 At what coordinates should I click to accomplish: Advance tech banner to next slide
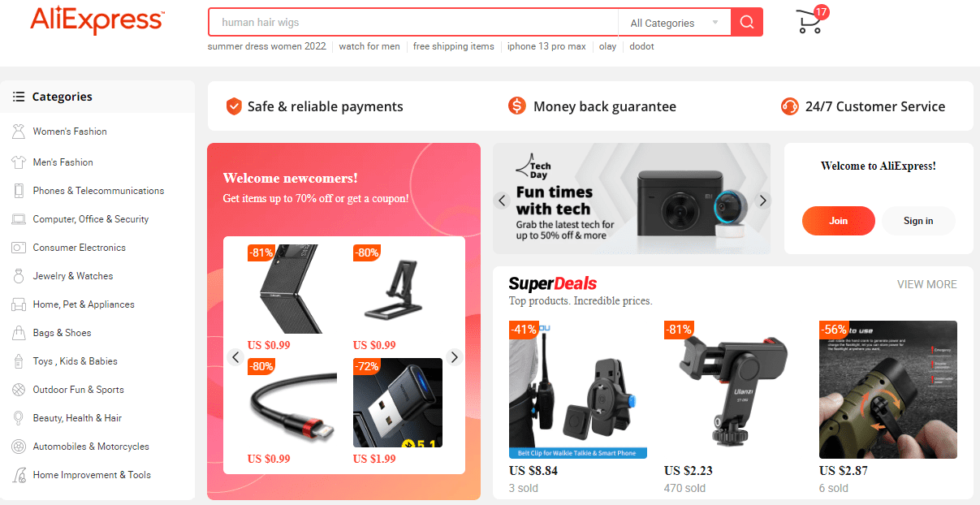click(762, 201)
